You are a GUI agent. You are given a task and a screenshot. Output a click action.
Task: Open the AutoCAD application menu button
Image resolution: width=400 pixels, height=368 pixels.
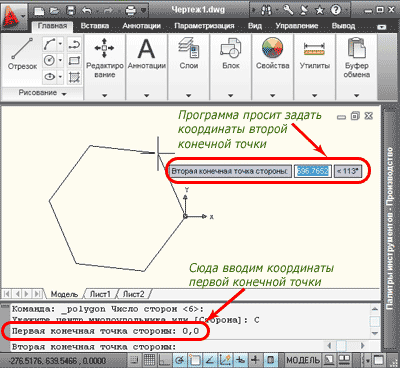coord(13,17)
